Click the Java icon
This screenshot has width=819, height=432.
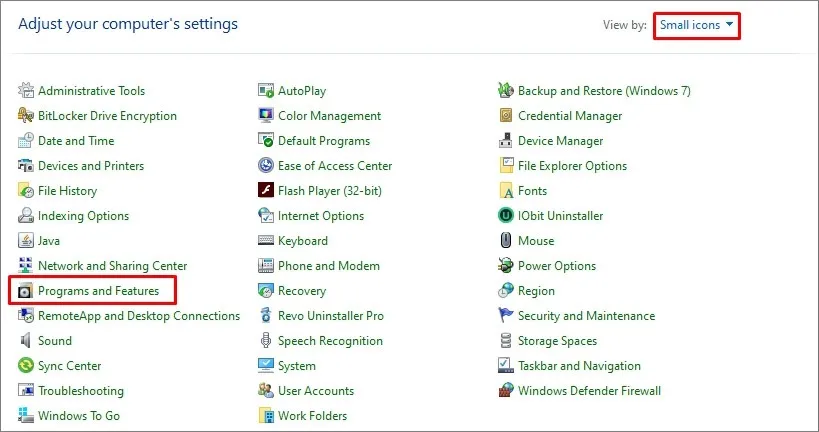[26, 241]
